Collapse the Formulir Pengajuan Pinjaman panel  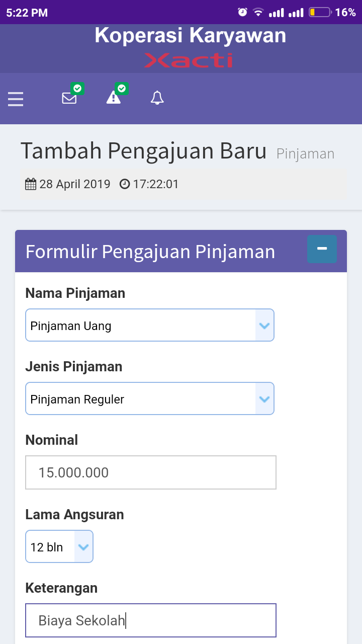(322, 249)
